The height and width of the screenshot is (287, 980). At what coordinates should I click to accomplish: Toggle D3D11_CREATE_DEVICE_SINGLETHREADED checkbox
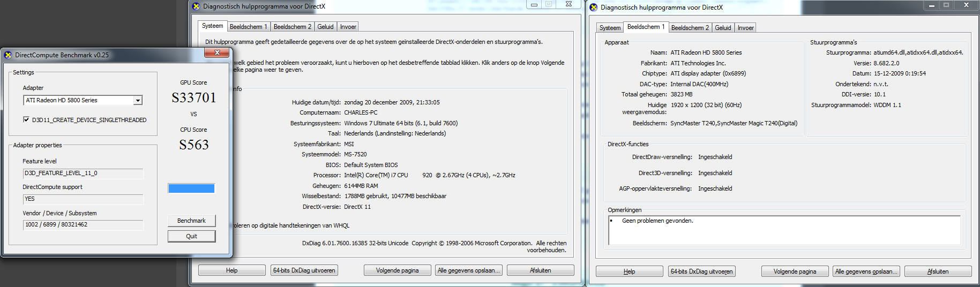click(x=26, y=120)
